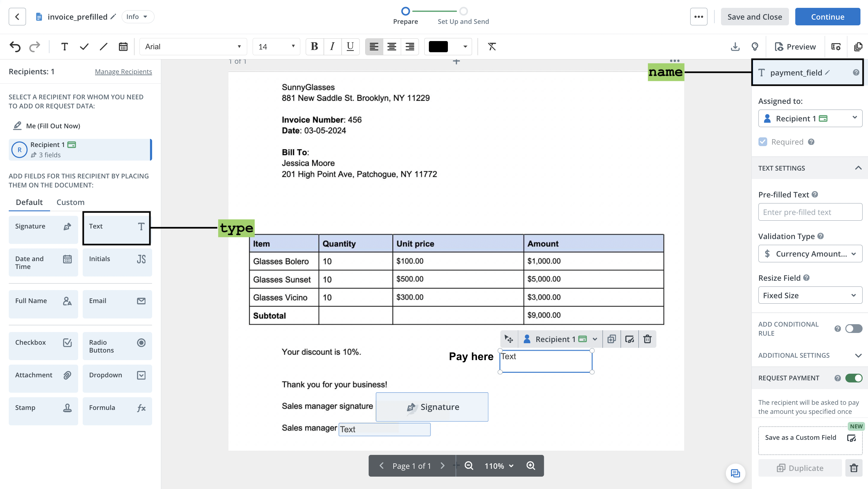Click the Duplicate button

pos(800,468)
